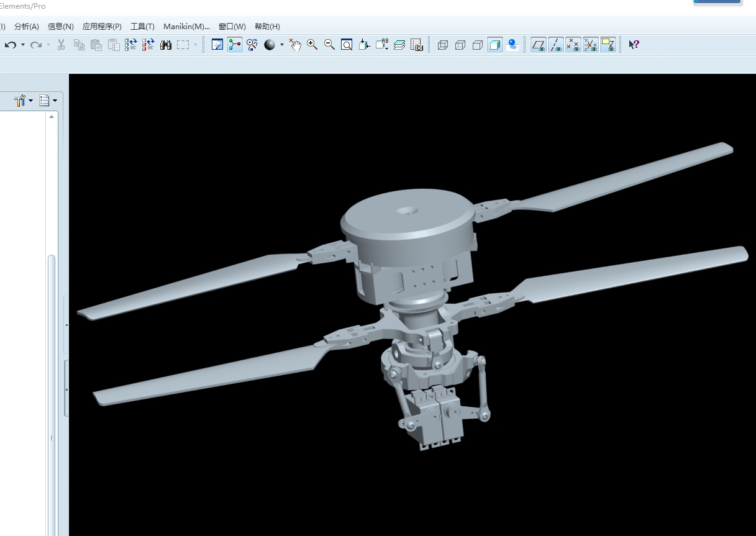Click the Zoom Out magnifier
756x536 pixels.
click(x=329, y=45)
